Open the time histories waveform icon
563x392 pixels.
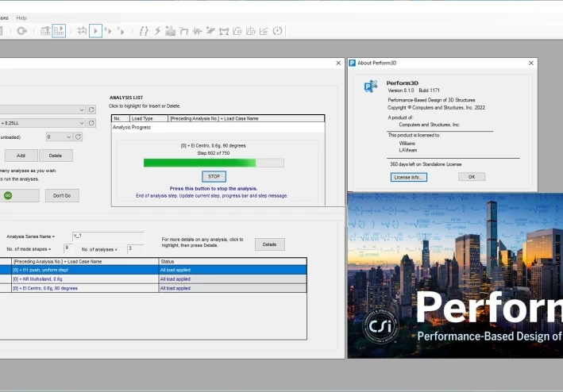[197, 31]
